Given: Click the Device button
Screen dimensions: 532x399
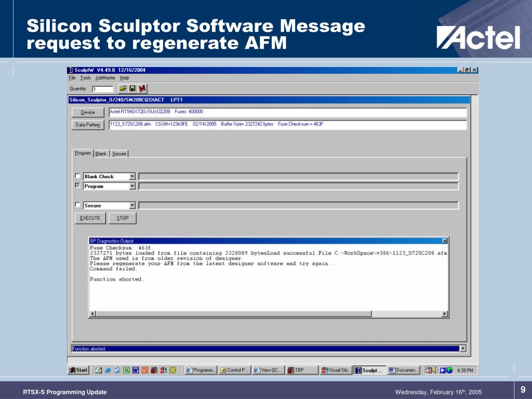Looking at the screenshot, I should point(88,112).
